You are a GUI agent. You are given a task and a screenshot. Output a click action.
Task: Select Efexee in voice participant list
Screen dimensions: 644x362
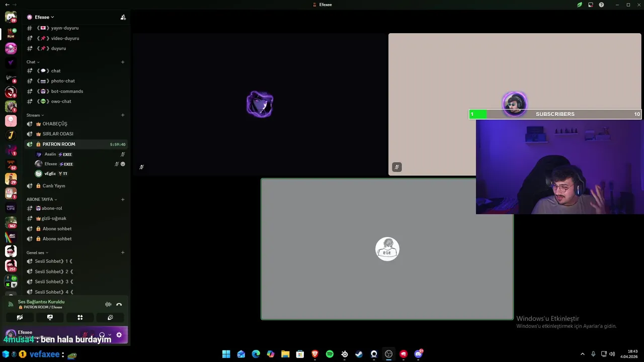[x=80, y=164]
